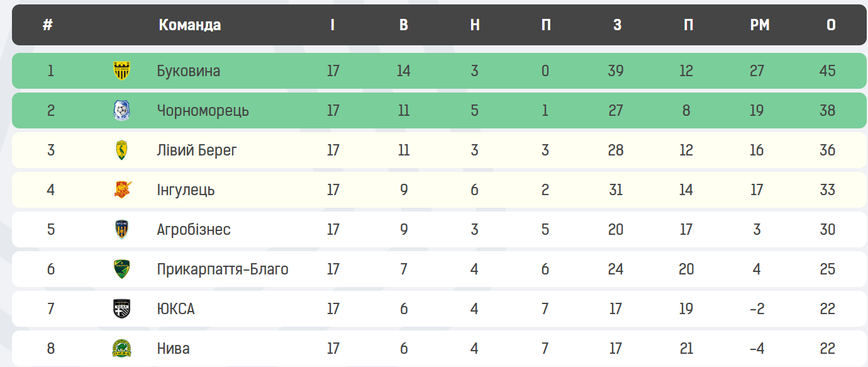The width and height of the screenshot is (868, 367).
Task: Click the В wins column header
Action: click(404, 25)
